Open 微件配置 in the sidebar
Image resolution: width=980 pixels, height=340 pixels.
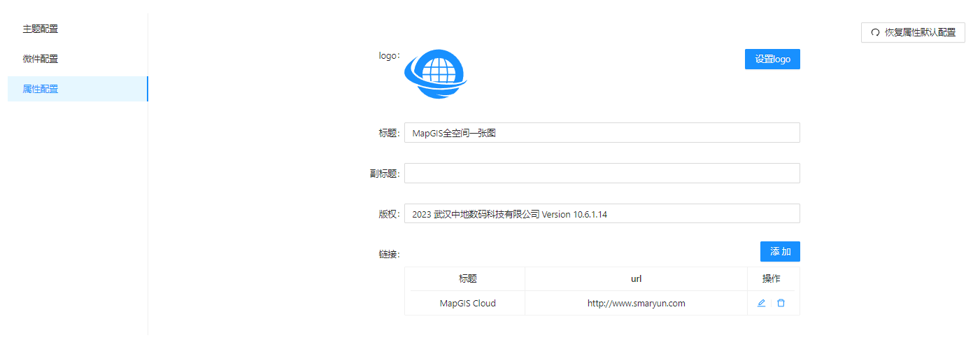[x=78, y=59]
